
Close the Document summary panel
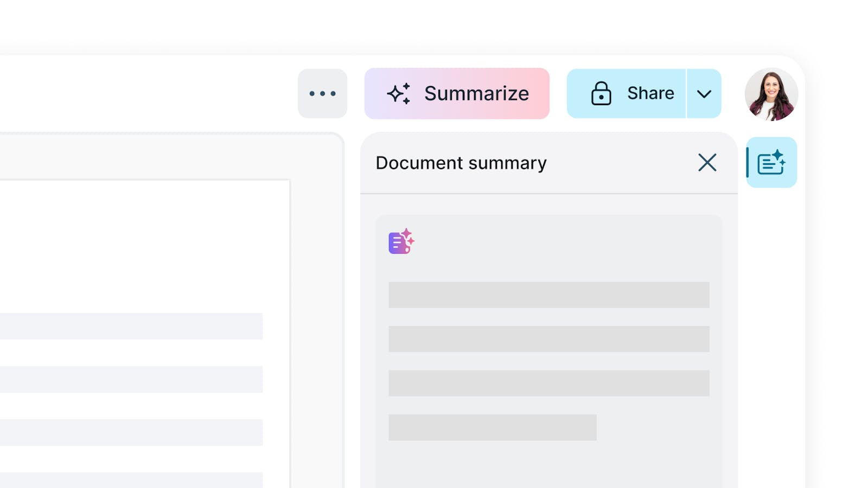(707, 163)
